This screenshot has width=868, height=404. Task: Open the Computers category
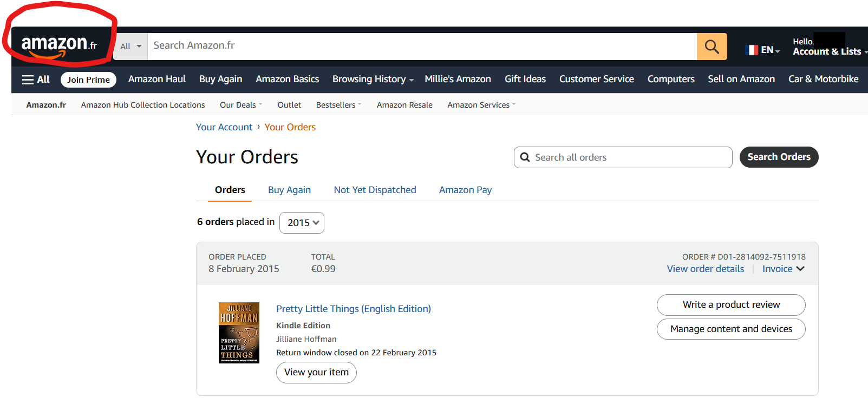point(671,79)
